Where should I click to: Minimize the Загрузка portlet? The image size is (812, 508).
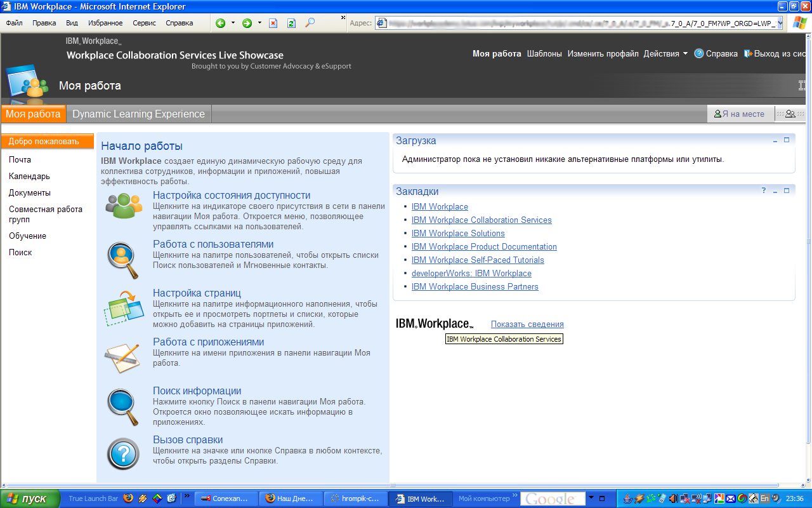(775, 140)
